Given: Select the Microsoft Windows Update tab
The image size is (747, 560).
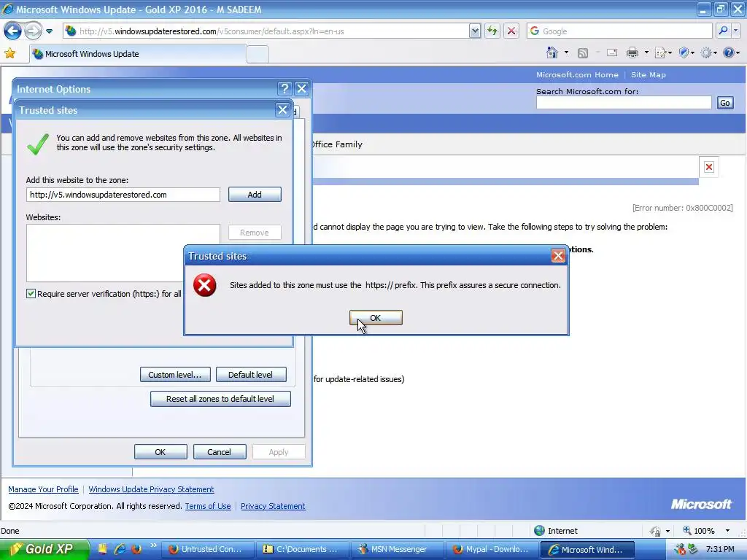Looking at the screenshot, I should [138, 54].
